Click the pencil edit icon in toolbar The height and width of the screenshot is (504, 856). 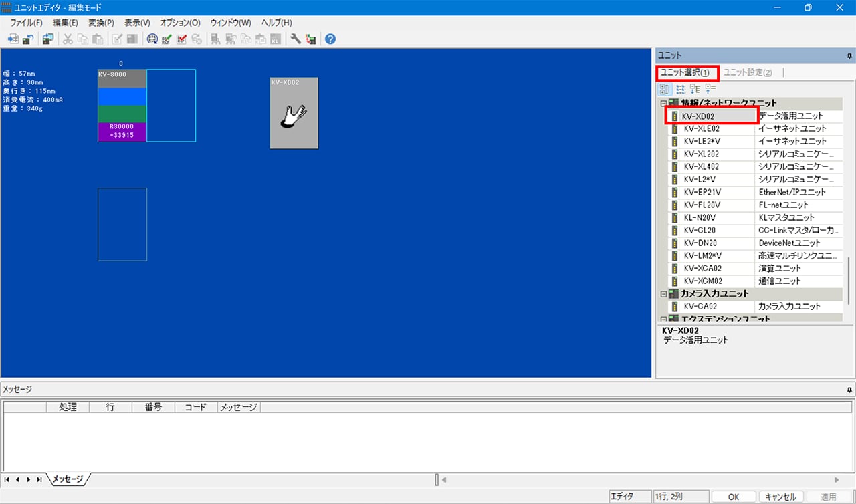(118, 39)
